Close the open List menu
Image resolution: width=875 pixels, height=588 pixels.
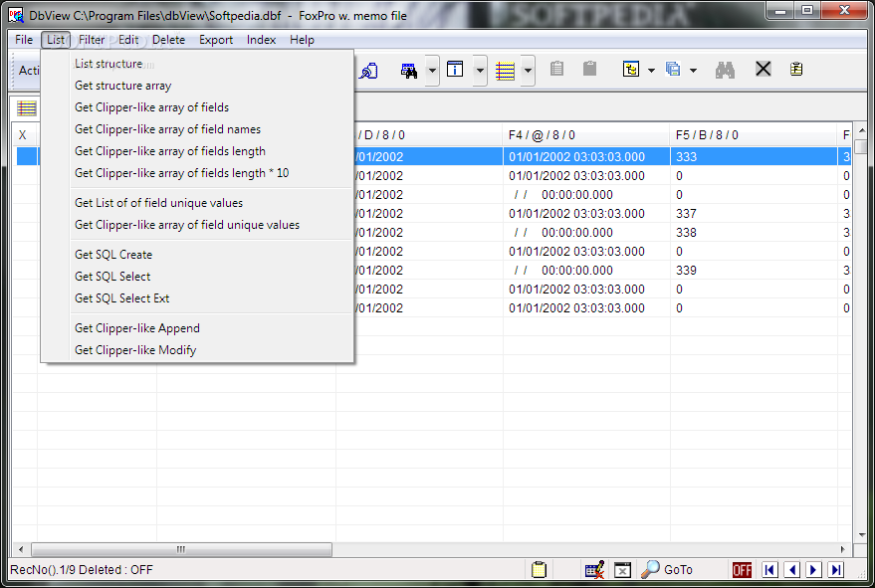click(x=55, y=40)
